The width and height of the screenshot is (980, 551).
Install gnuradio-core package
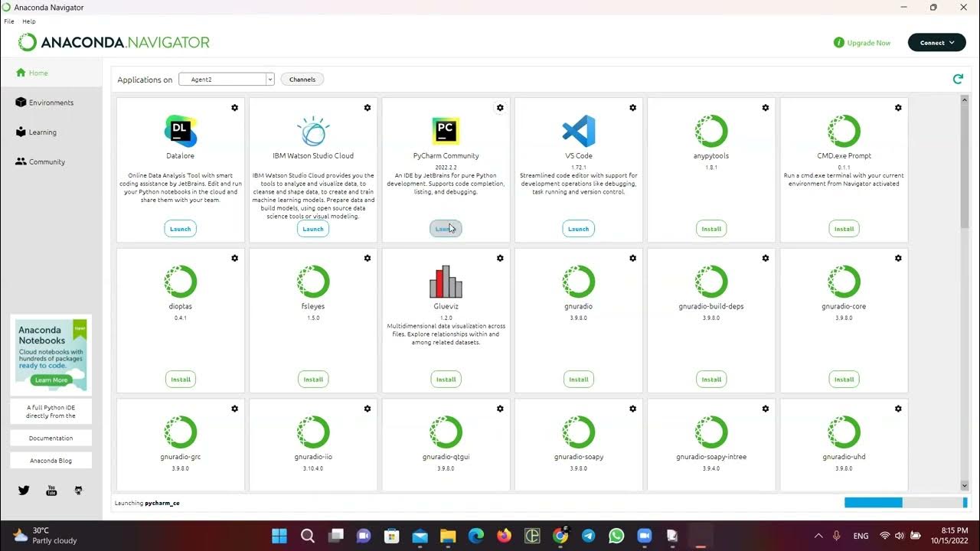[x=844, y=379]
